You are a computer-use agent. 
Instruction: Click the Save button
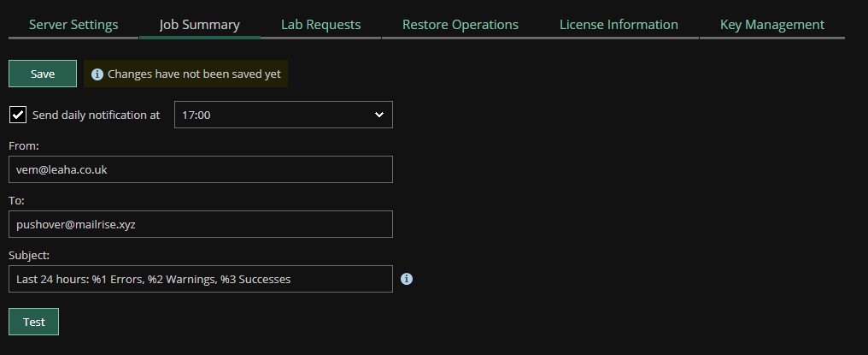[x=43, y=74]
